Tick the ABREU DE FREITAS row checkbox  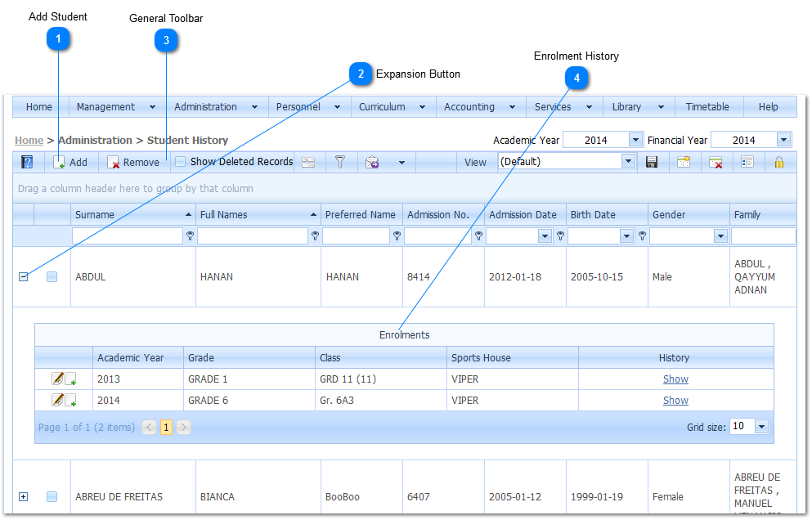point(52,496)
